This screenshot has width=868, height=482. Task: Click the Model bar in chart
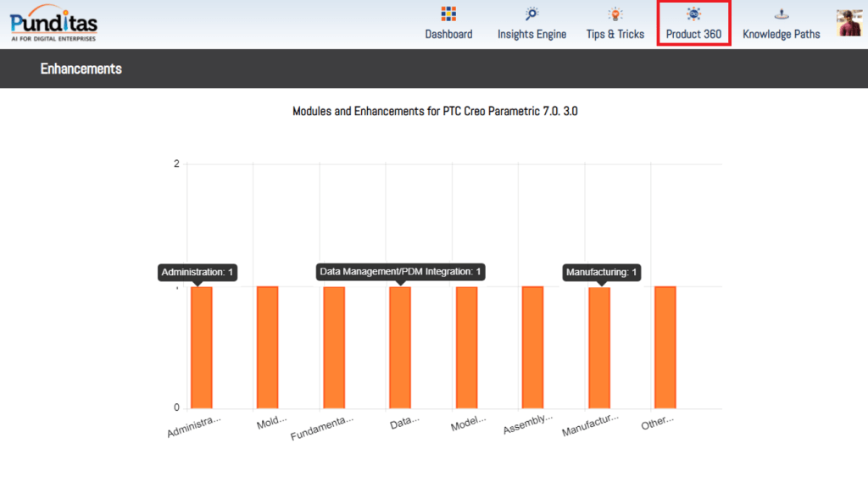(466, 347)
